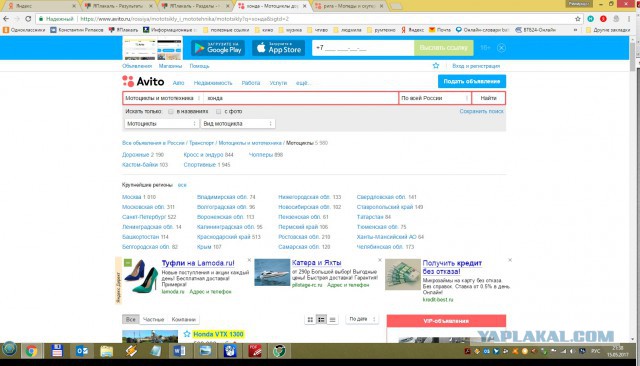Switch to the 'рига - Мопеды' browser tab

point(350,6)
